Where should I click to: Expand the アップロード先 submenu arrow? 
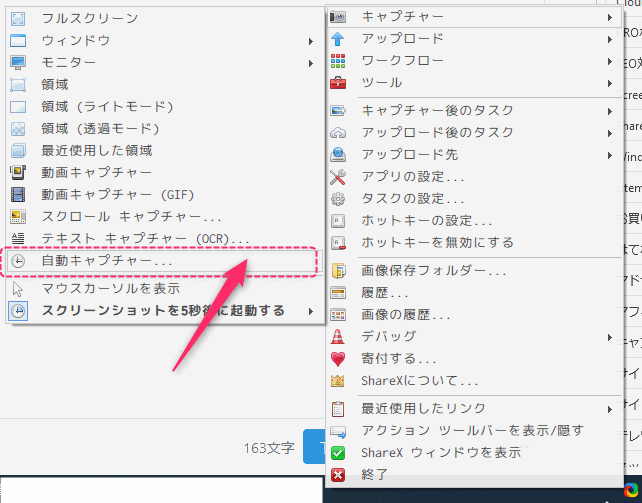tap(610, 156)
